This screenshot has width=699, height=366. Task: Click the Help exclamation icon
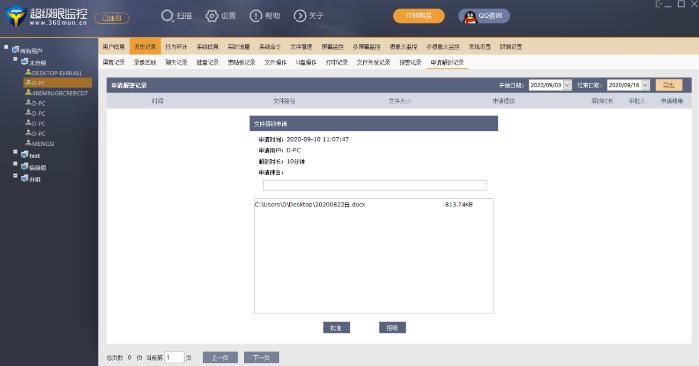pos(255,16)
